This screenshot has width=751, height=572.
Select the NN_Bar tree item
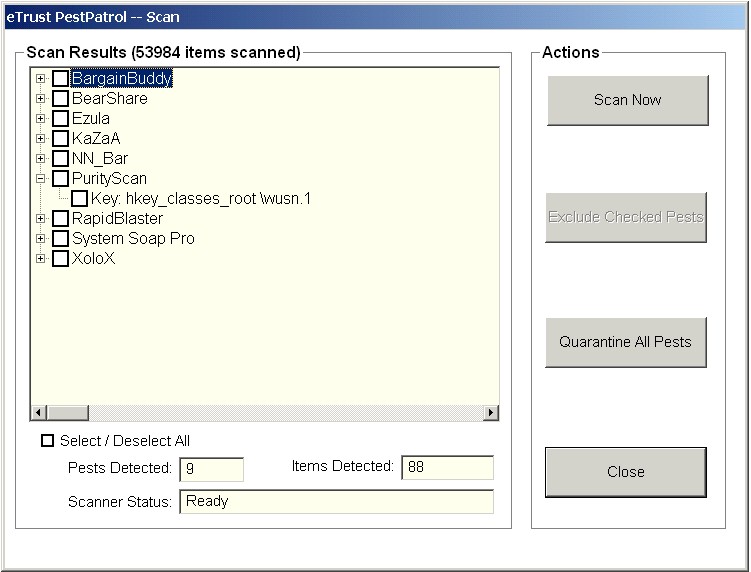point(100,159)
